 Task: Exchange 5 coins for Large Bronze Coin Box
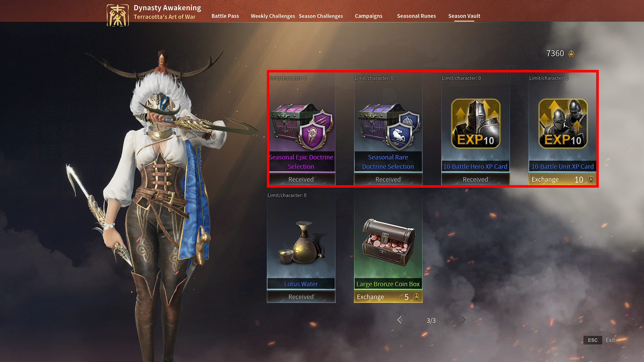[388, 297]
